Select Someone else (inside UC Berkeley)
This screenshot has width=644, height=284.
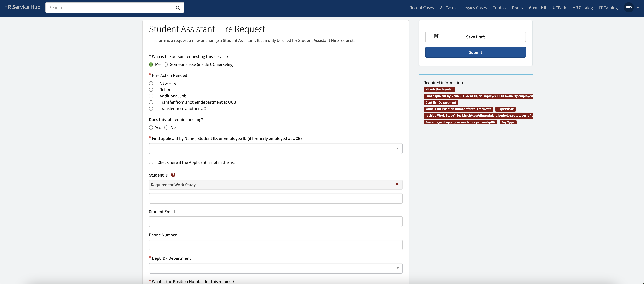click(x=166, y=64)
